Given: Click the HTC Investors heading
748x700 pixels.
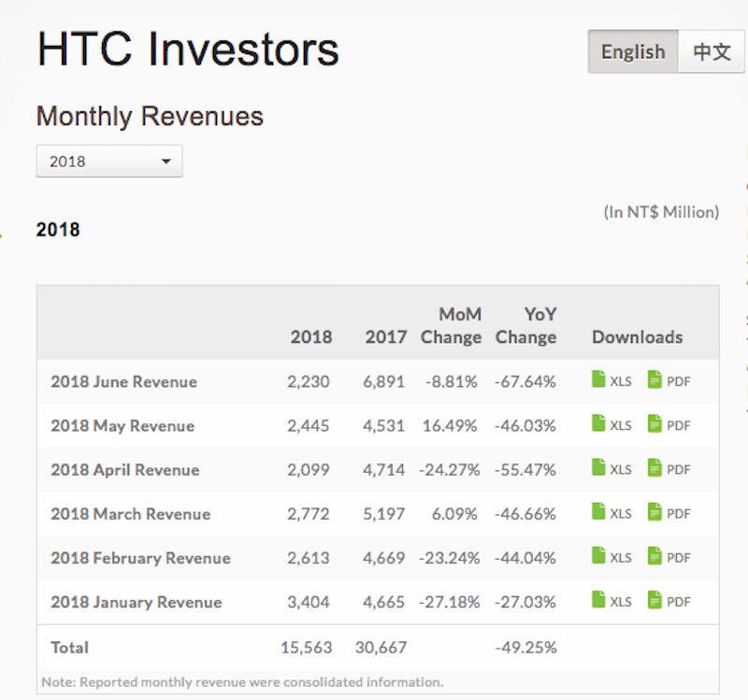Looking at the screenshot, I should click(x=188, y=49).
